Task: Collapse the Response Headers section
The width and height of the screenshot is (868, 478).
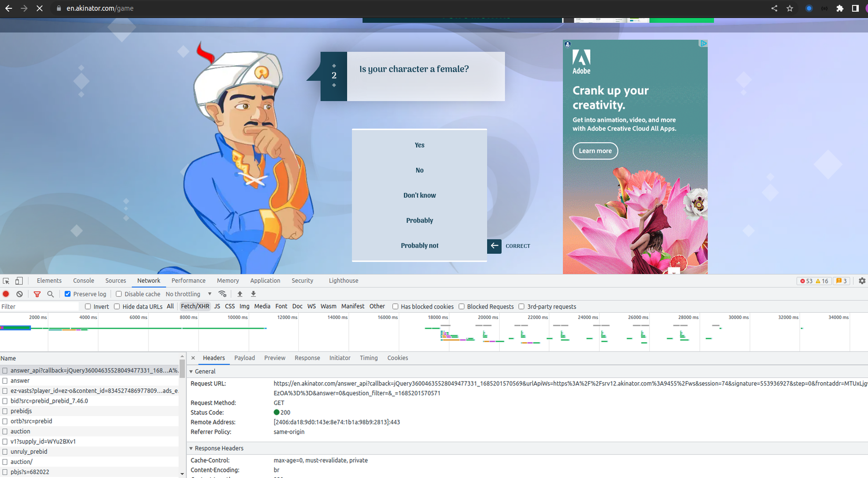Action: click(191, 449)
